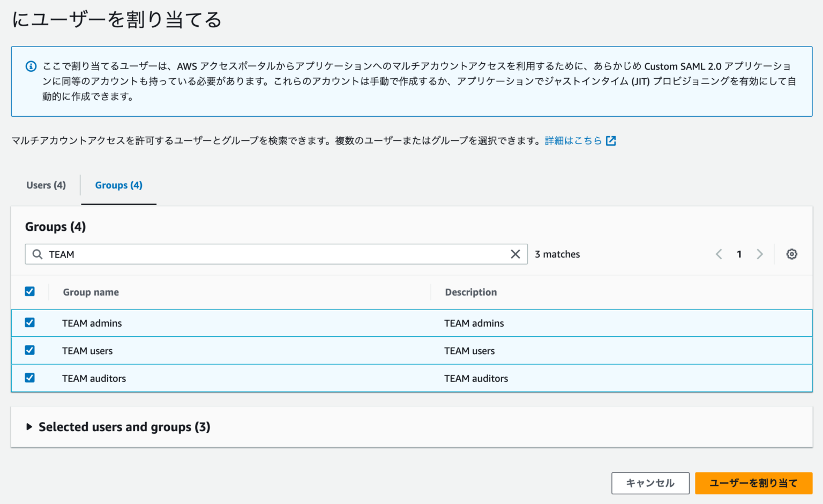Click the previous page chevron icon

[719, 254]
